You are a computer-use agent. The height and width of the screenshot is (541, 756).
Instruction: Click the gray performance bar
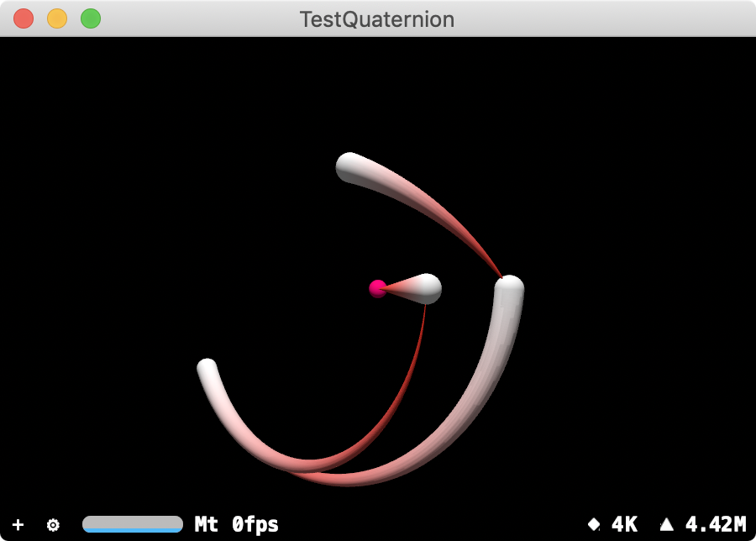click(133, 524)
